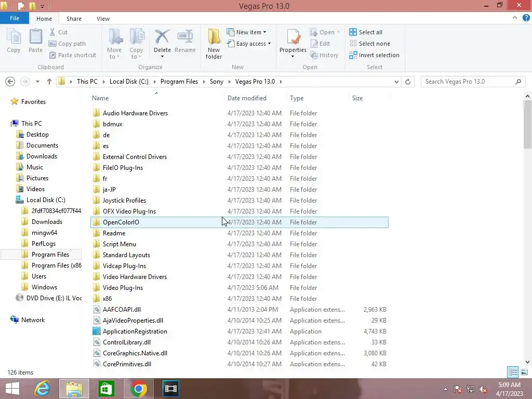
Task: Click the Copy icon in Clipboard group
Action: coord(14,41)
